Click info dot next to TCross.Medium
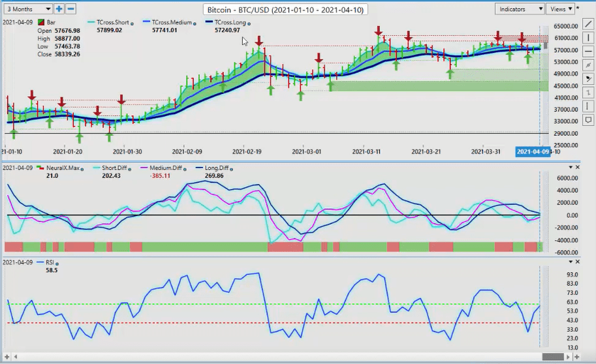 coord(195,23)
